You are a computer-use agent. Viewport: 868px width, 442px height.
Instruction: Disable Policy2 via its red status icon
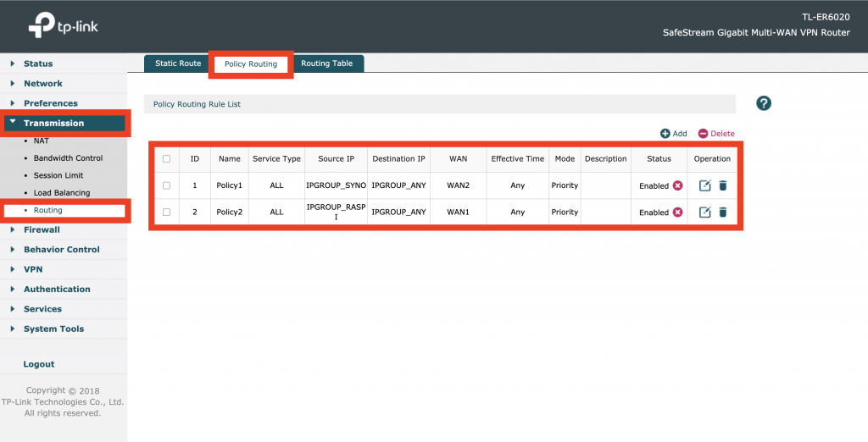(677, 212)
